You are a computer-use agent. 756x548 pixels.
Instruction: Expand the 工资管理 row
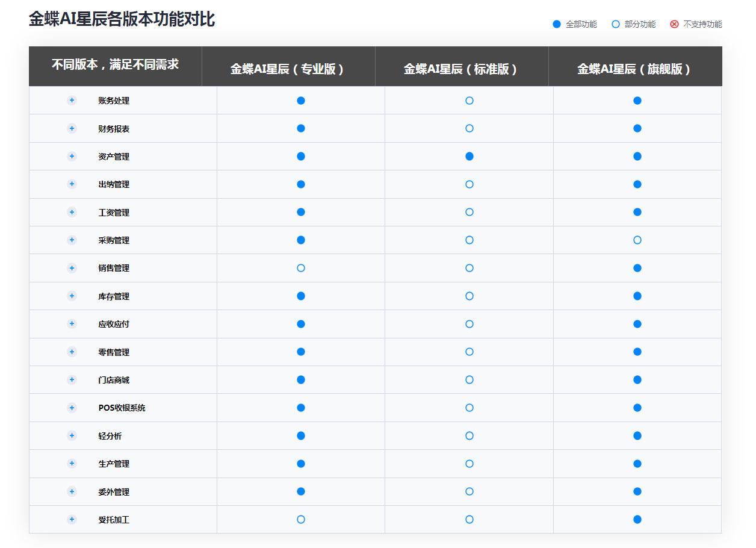(72, 212)
